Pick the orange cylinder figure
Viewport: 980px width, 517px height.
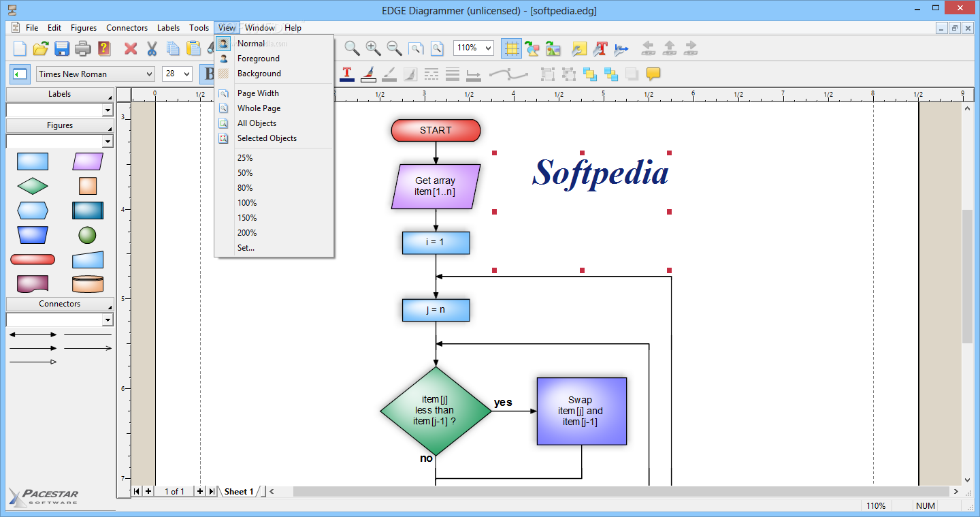pyautogui.click(x=88, y=283)
